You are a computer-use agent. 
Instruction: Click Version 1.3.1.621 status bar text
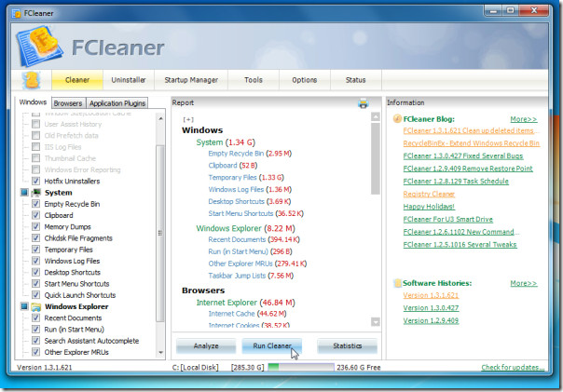pyautogui.click(x=45, y=367)
